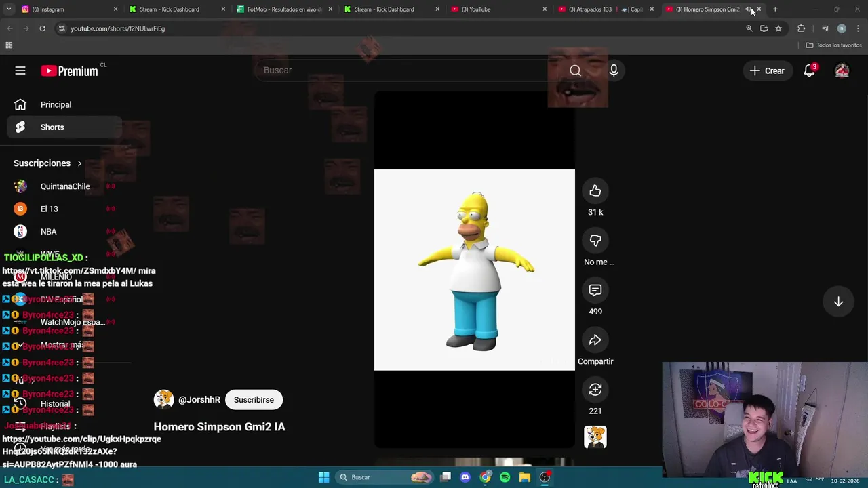This screenshot has width=868, height=488.
Task: Switch to the FotMob Resultados tab
Action: (285, 9)
